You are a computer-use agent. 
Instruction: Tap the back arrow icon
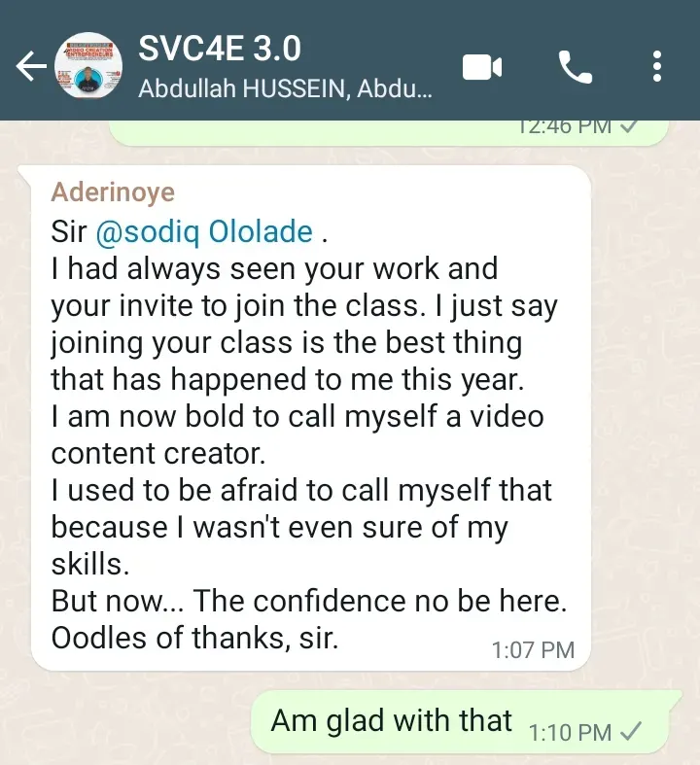click(31, 66)
